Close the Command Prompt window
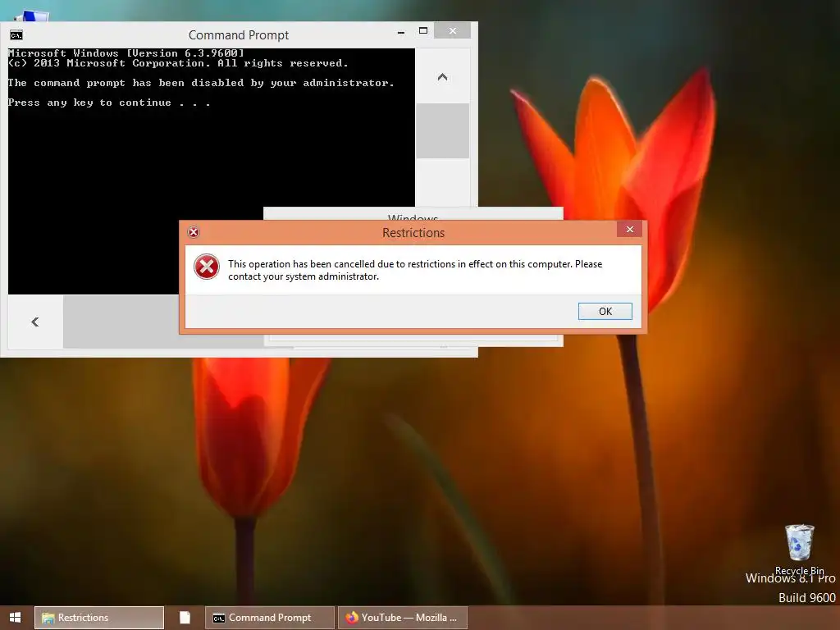This screenshot has height=630, width=840. 453,31
